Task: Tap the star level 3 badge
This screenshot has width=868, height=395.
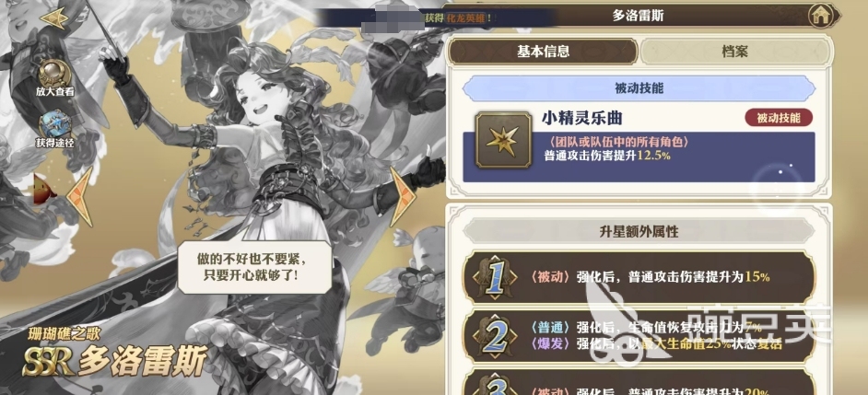Action: click(493, 386)
